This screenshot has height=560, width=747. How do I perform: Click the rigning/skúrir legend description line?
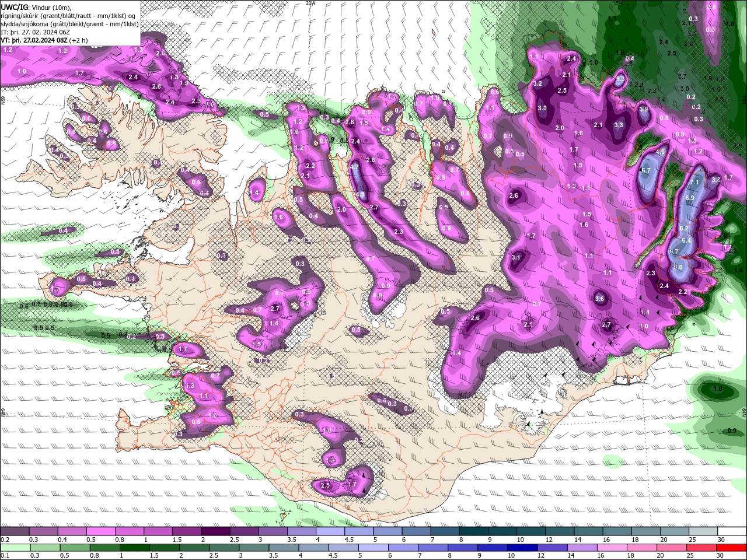click(69, 15)
